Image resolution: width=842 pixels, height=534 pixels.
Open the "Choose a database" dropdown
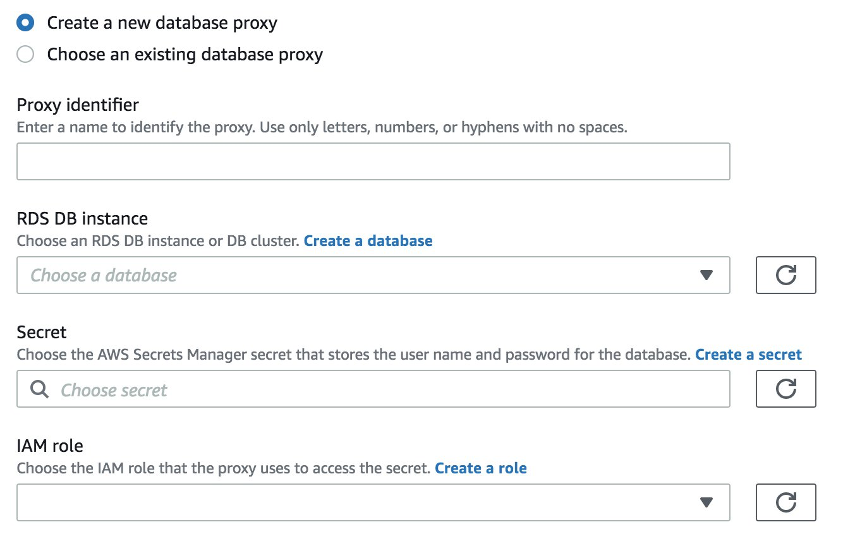tap(360, 276)
